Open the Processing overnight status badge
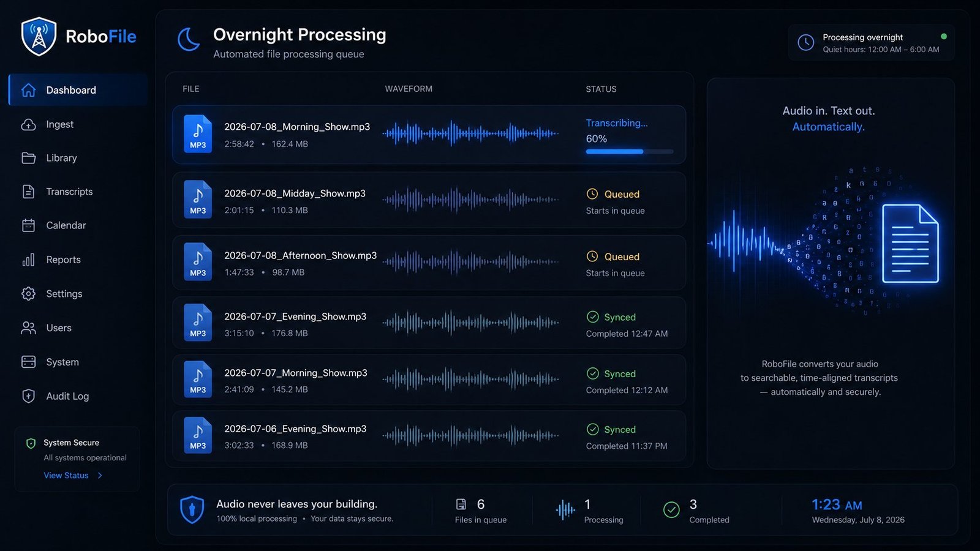 871,43
